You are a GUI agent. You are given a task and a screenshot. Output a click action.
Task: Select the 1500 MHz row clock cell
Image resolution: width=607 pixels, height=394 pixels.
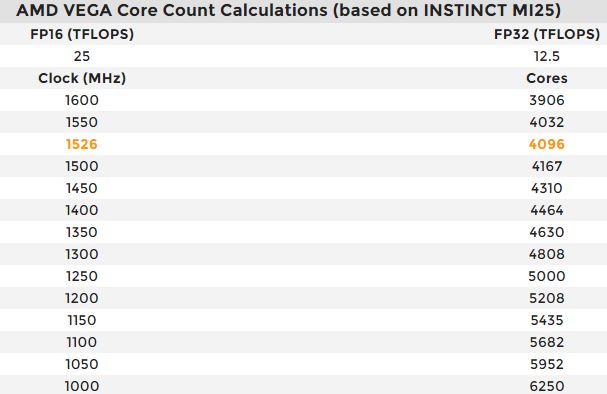[x=82, y=166]
